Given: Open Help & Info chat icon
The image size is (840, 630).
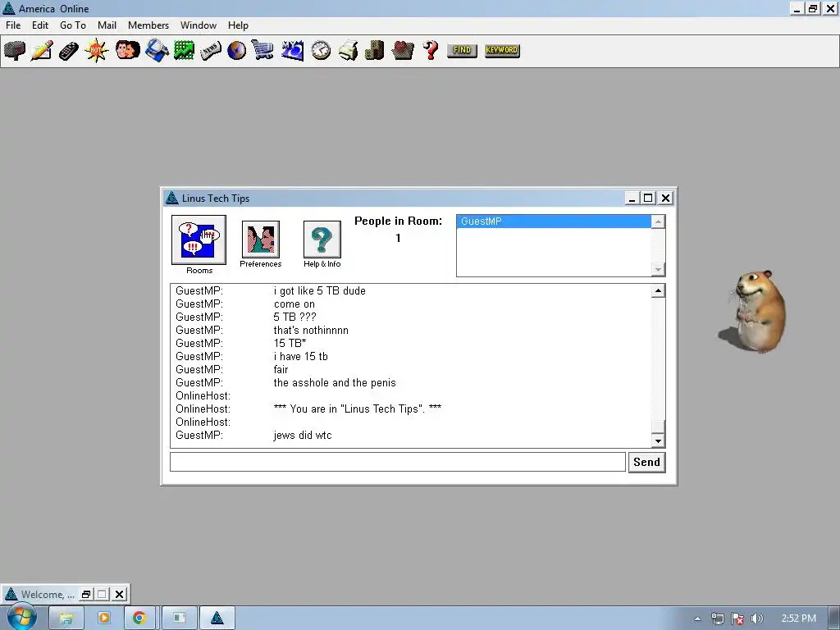Looking at the screenshot, I should click(322, 240).
